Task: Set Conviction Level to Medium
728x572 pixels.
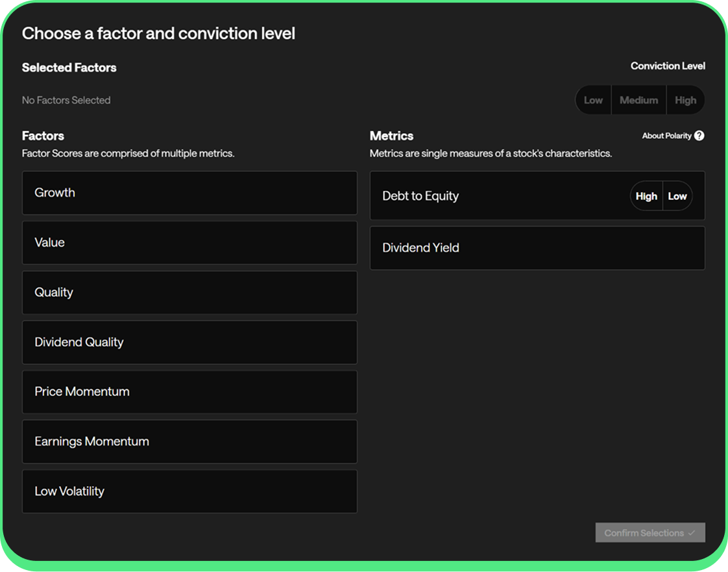Action: [639, 100]
